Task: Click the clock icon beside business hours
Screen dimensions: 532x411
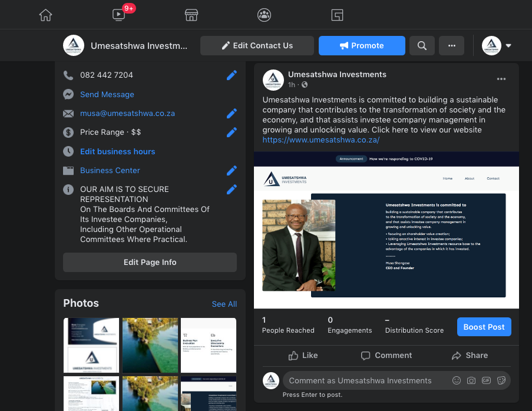Action: point(68,151)
